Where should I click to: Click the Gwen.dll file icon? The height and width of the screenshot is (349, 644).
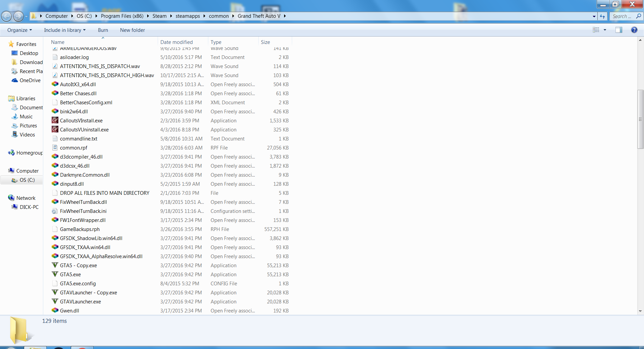[55, 310]
